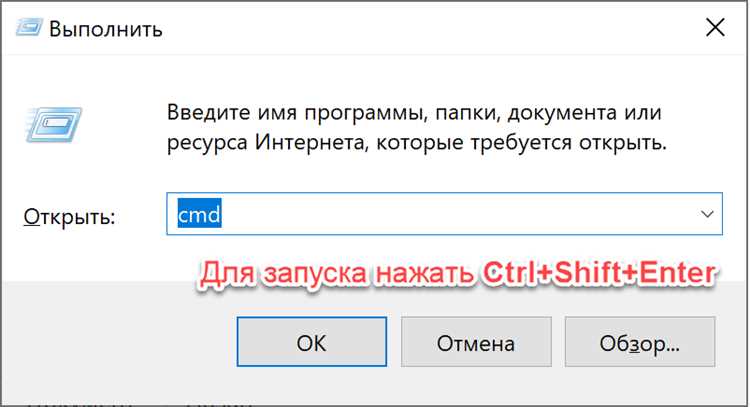Close the Выполнить dialog with X
The image size is (750, 407).
pyautogui.click(x=714, y=27)
